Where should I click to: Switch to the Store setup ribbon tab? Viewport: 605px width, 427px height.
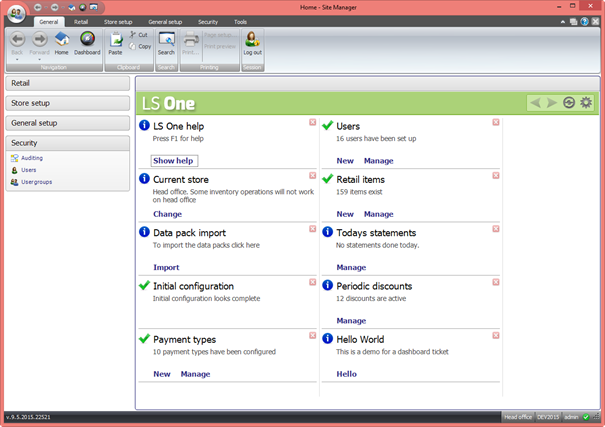pos(118,22)
